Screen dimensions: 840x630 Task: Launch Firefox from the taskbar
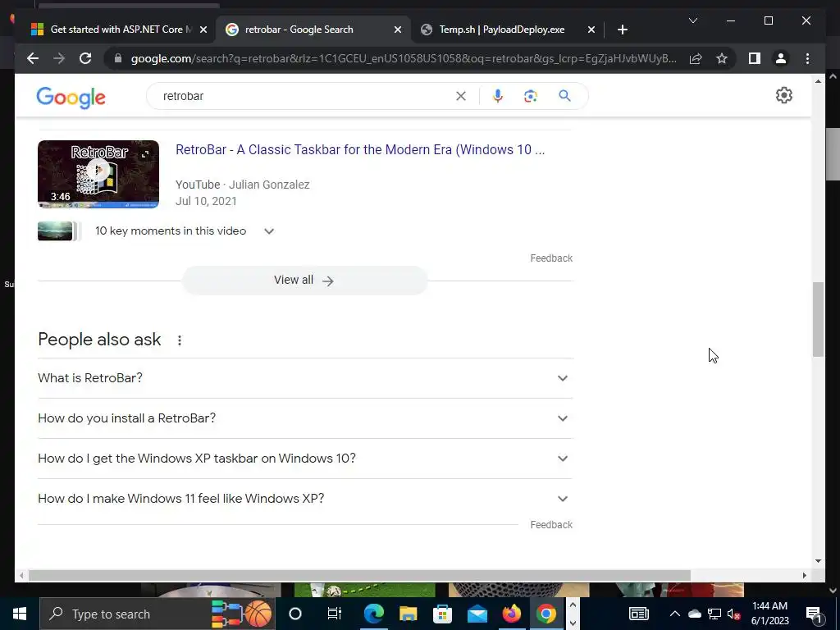[x=512, y=614]
